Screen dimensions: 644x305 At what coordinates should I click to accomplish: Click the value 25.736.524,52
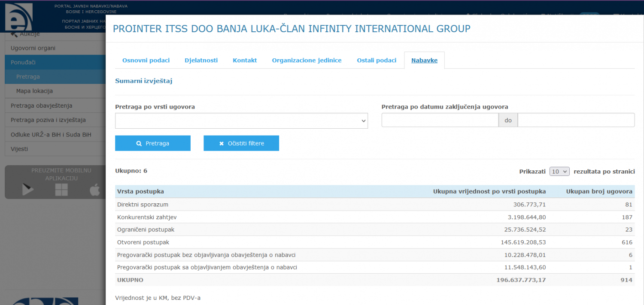(525, 230)
